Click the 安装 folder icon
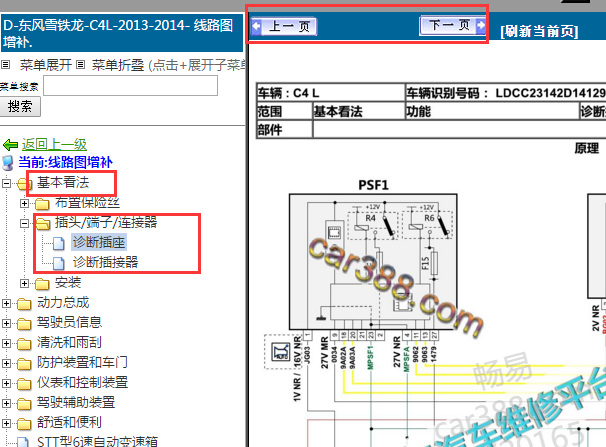This screenshot has height=447, width=606. [x=42, y=284]
